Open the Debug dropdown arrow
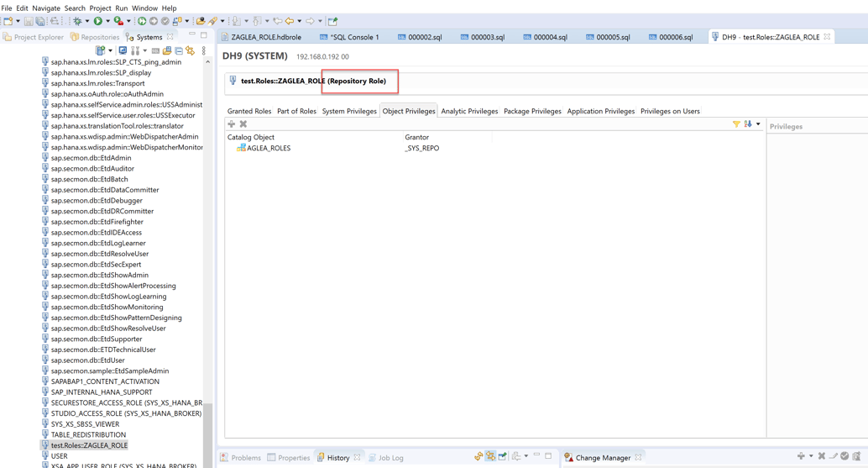This screenshot has height=468, width=868. click(x=87, y=21)
